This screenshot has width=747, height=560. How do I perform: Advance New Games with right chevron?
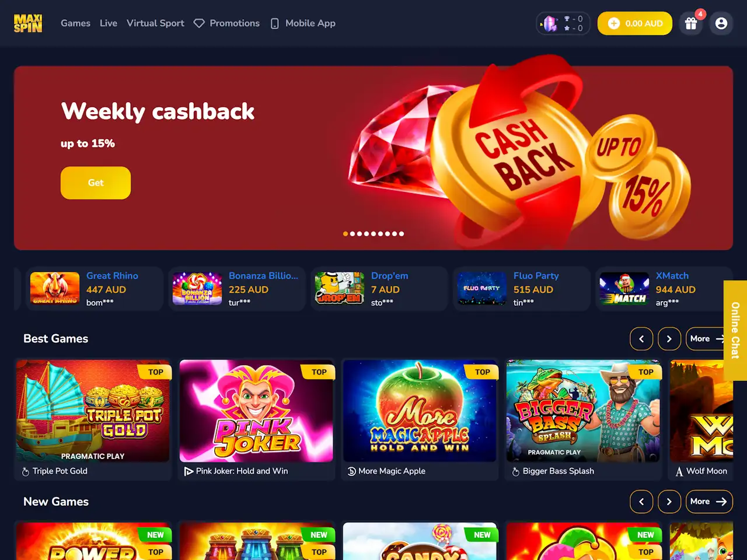pos(669,502)
